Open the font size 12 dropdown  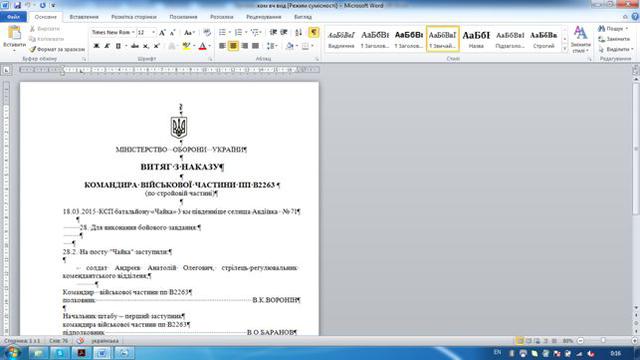[x=153, y=32]
